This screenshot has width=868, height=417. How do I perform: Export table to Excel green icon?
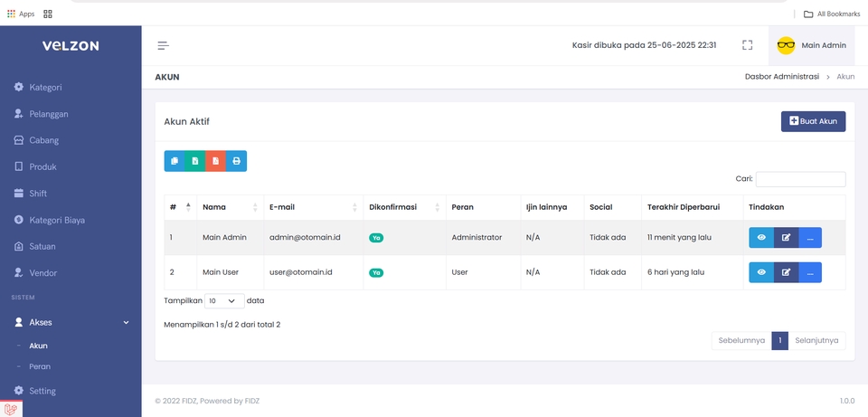[x=195, y=161]
